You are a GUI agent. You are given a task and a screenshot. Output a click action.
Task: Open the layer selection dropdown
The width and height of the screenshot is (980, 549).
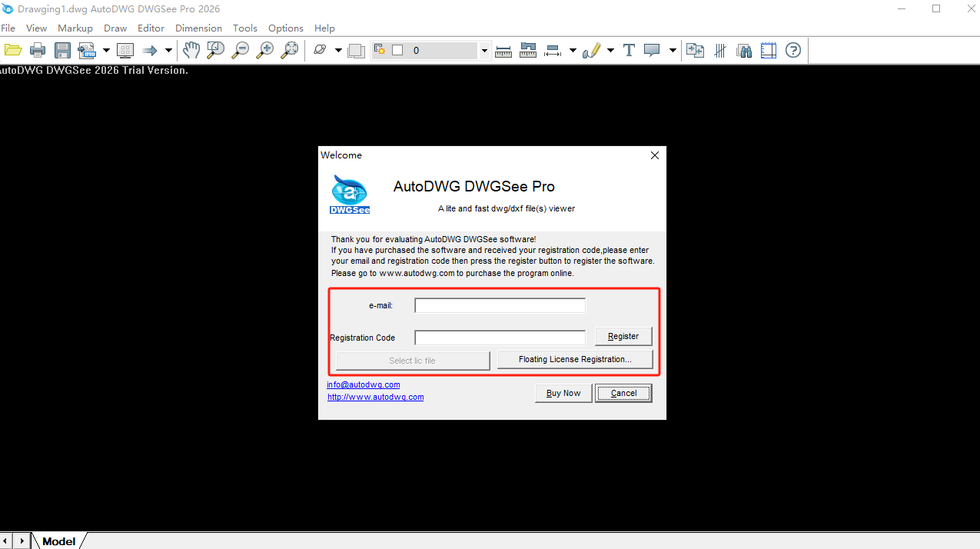[484, 51]
